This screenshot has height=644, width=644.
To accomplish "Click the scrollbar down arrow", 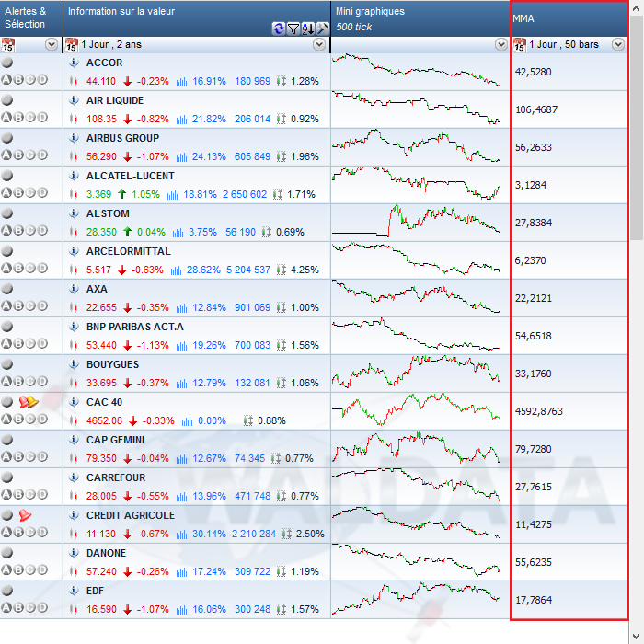I will click(x=637, y=636).
